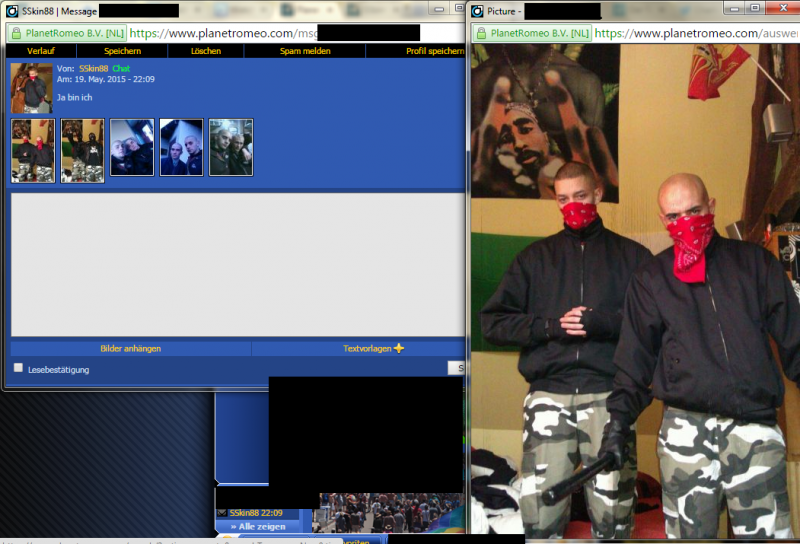
Task: Open the first attached picture thumbnail
Action: coord(33,149)
